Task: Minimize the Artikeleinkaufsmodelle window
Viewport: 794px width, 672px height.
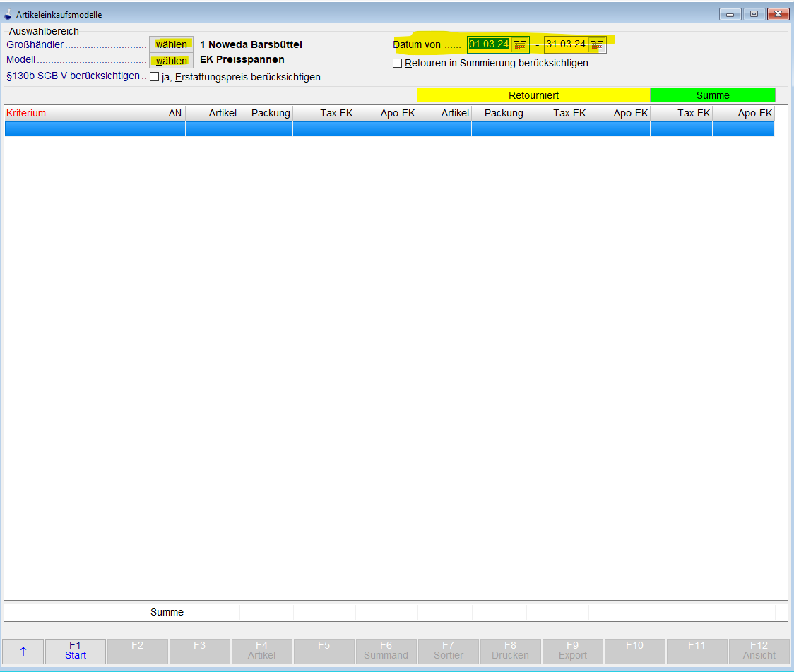Action: (730, 14)
